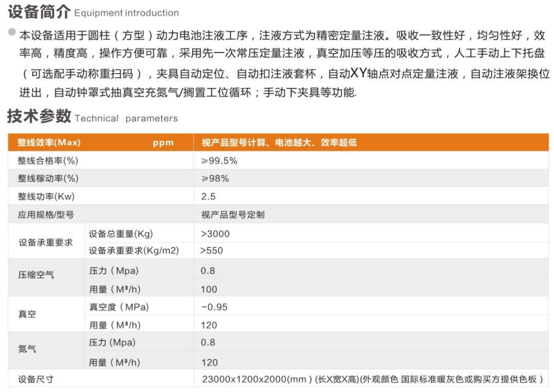The image size is (554, 392).
Task: Click the 真空度 (MPa) parameter label
Action: 119,307
